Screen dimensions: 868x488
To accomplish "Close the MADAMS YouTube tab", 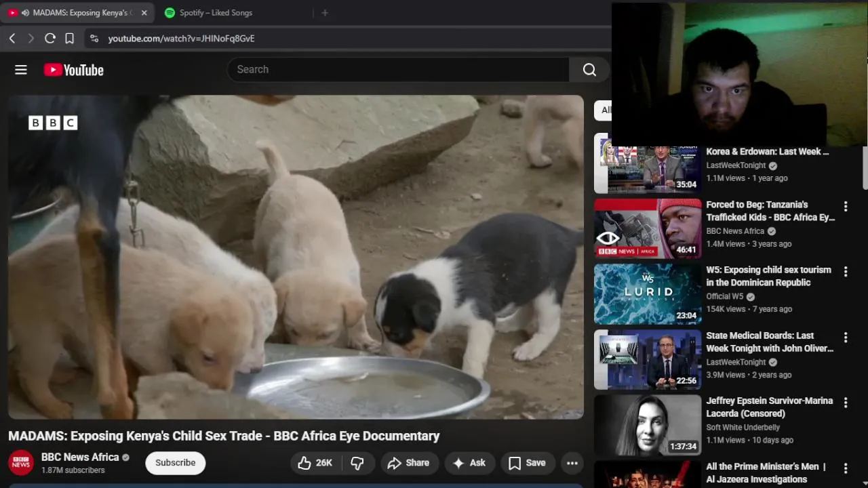I will click(144, 13).
